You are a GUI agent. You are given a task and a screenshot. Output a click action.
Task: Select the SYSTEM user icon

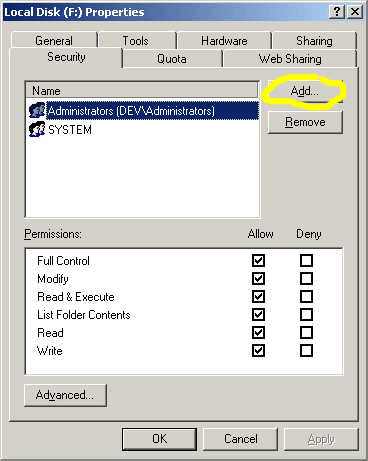37,129
